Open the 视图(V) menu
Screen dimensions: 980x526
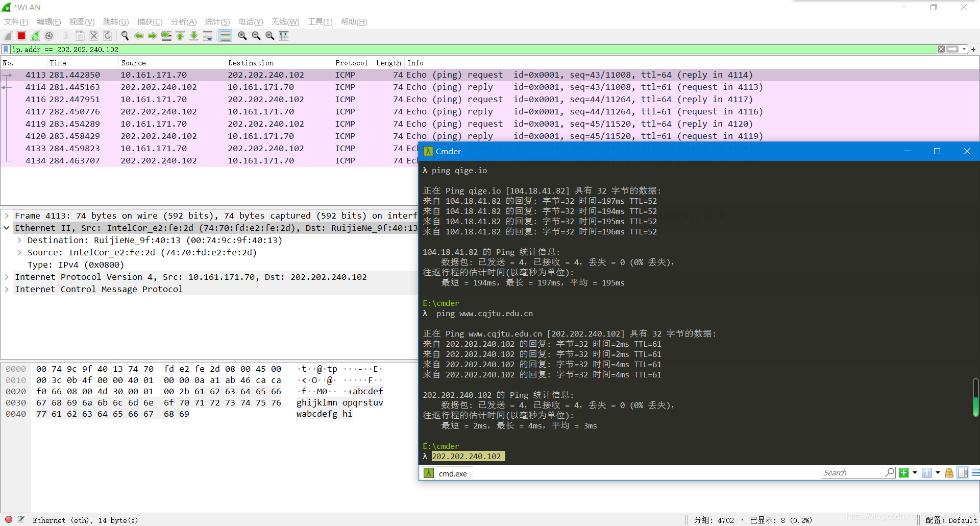[x=82, y=22]
